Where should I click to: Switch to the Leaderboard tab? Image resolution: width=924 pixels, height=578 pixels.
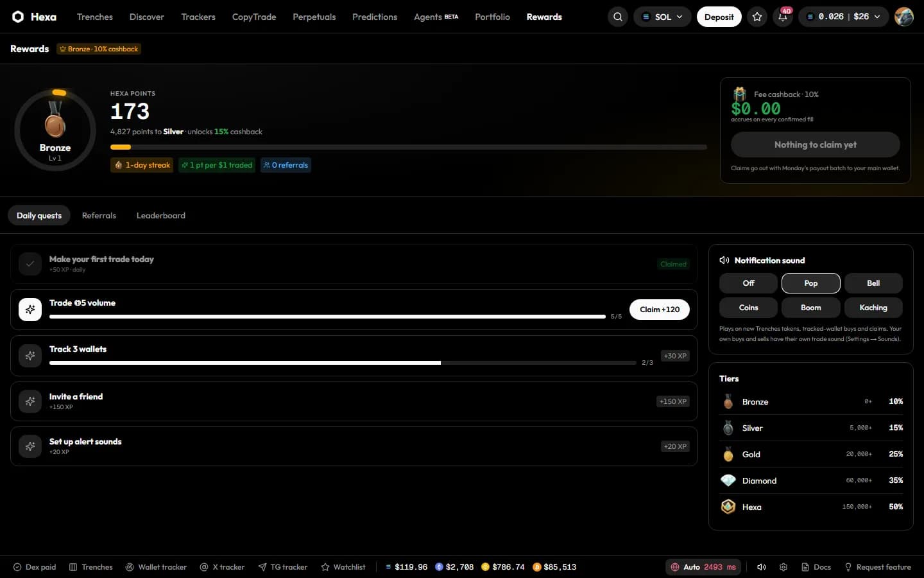point(161,216)
